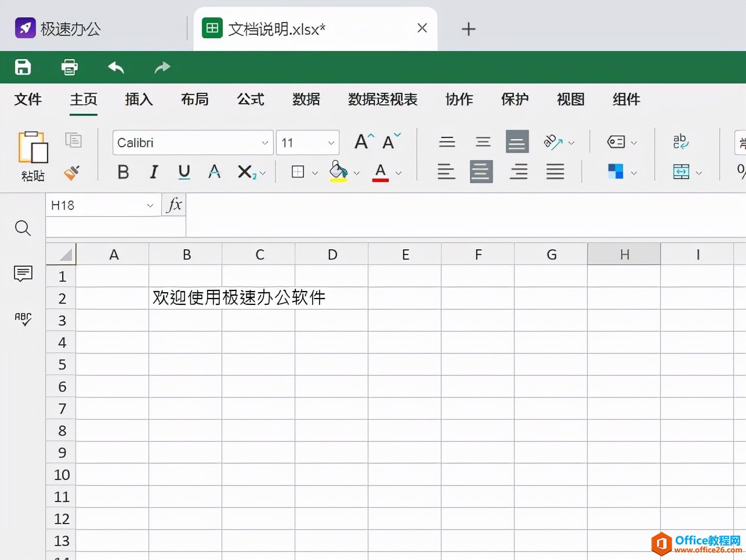
Task: Open the search icon in left sidebar
Action: click(23, 228)
